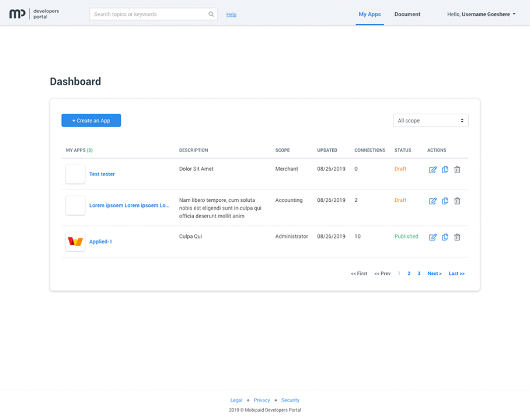Jump to the Last page
530x420 pixels.
tap(456, 274)
